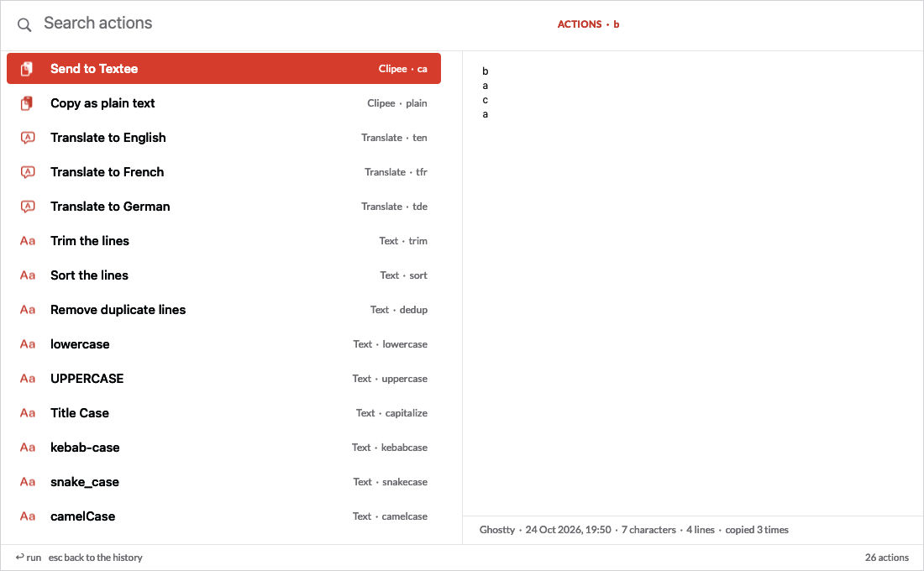Click the 'ACTIONS · b' header title
Viewport: 924px width, 571px height.
click(588, 24)
